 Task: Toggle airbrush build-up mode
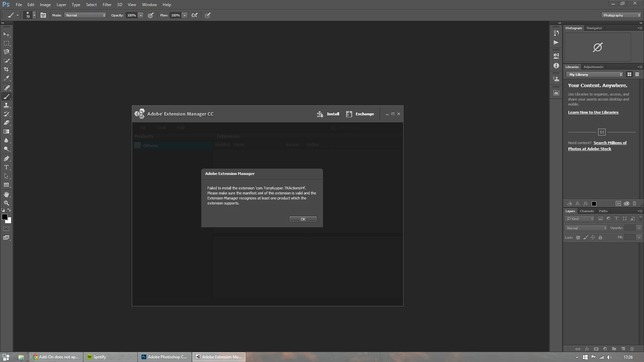click(x=195, y=15)
